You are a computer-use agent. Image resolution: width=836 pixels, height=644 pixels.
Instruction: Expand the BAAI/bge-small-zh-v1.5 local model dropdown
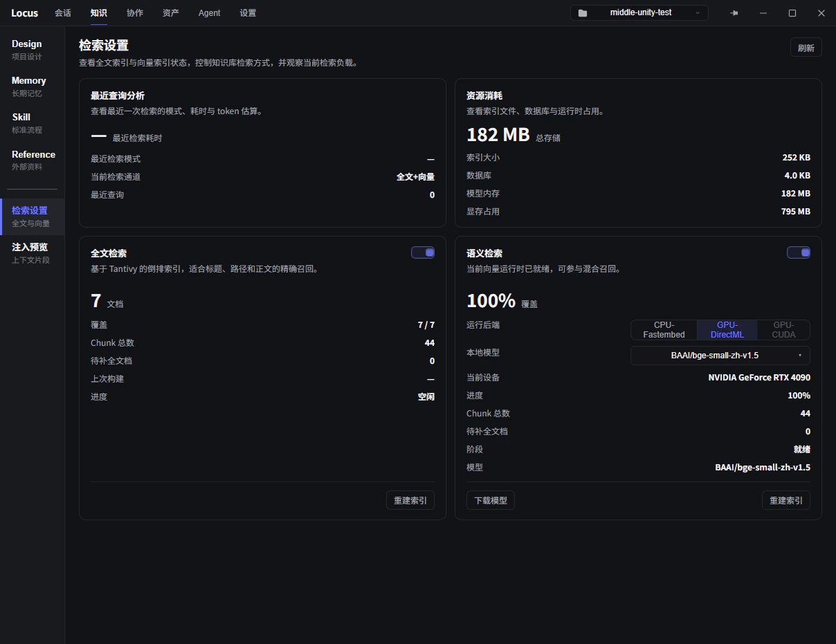click(720, 356)
